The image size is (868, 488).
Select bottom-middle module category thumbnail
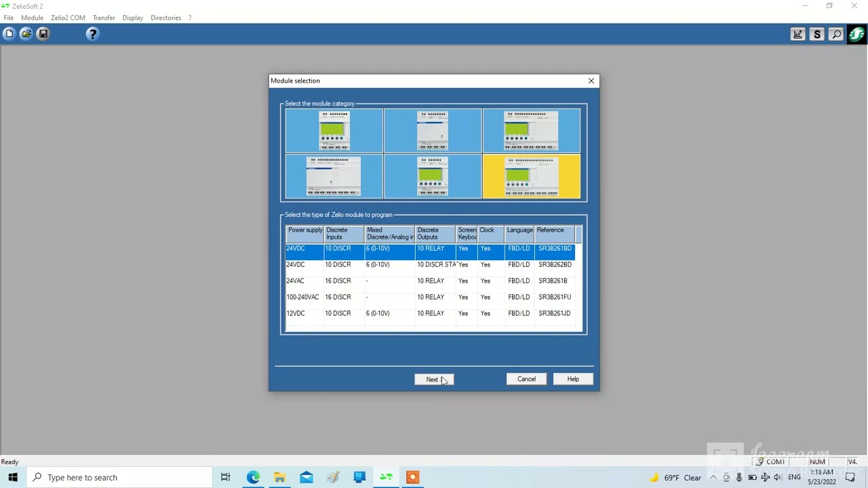(x=433, y=176)
